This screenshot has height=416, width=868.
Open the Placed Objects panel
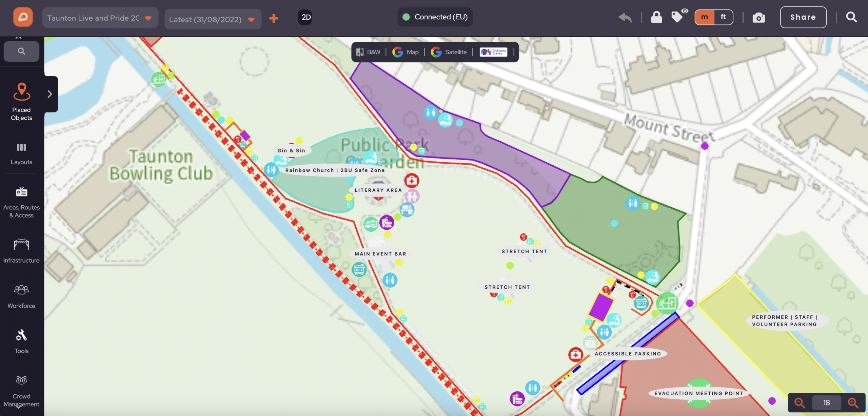click(21, 102)
